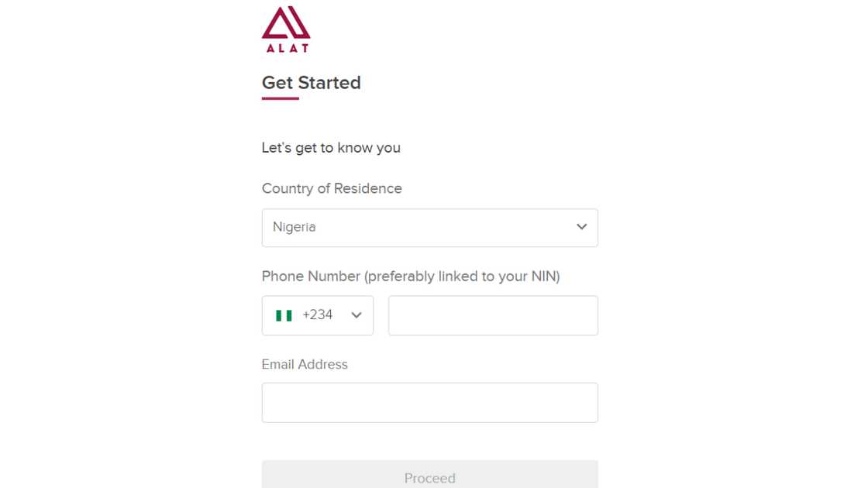
Task: Click the Email Address input field
Action: tap(430, 402)
